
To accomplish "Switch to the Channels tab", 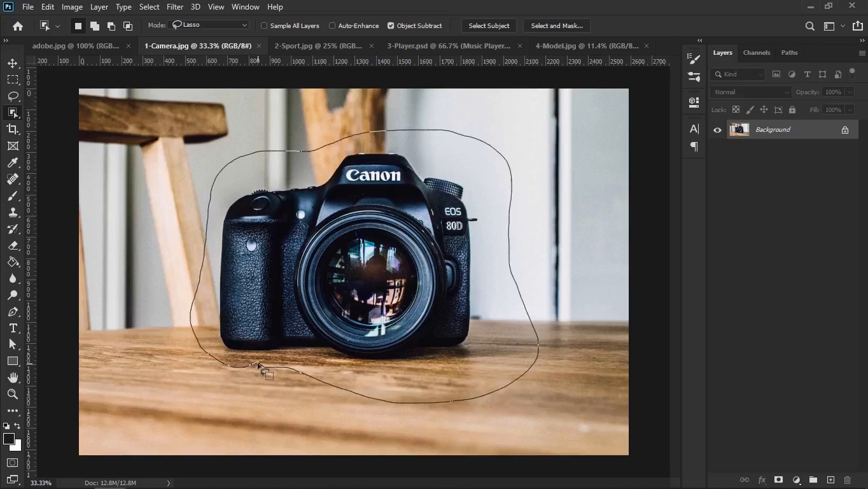I will tap(756, 53).
